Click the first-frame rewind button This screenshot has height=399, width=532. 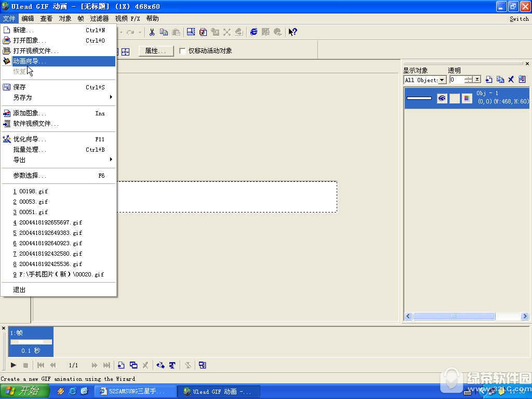(41, 365)
